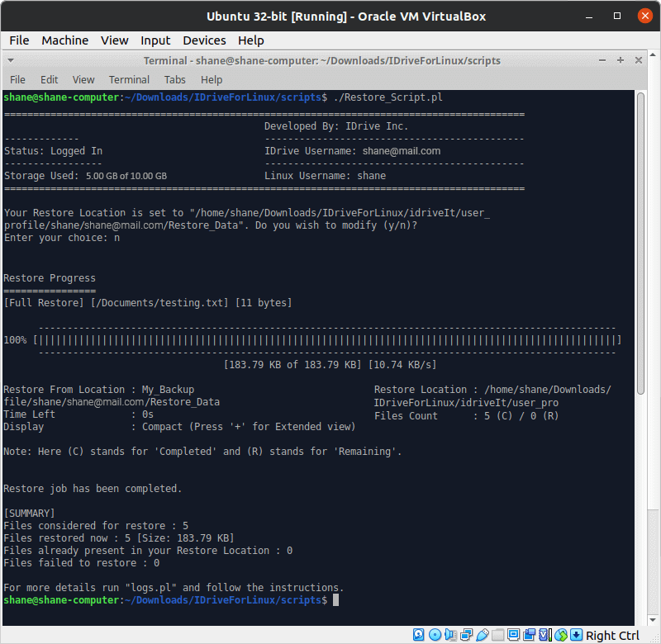Click the terminal vertical scrollbar thumb
The height and width of the screenshot is (644, 661).
pos(640,244)
